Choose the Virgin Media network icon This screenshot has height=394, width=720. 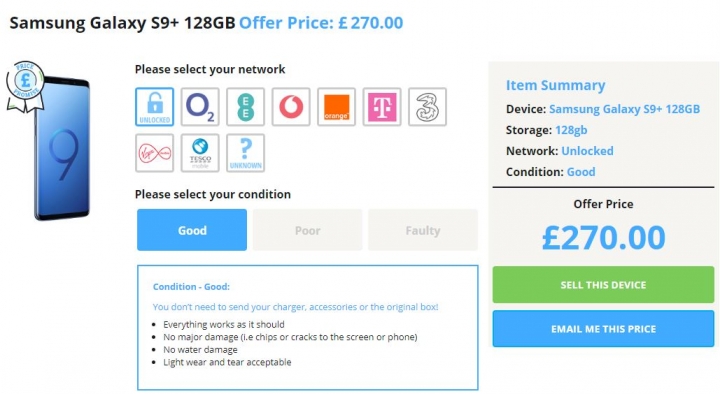point(155,153)
